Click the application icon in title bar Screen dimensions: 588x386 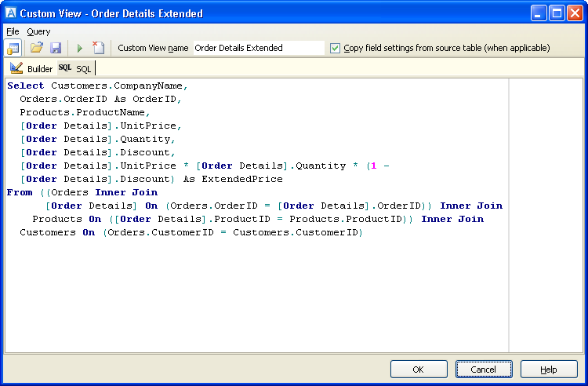point(10,13)
